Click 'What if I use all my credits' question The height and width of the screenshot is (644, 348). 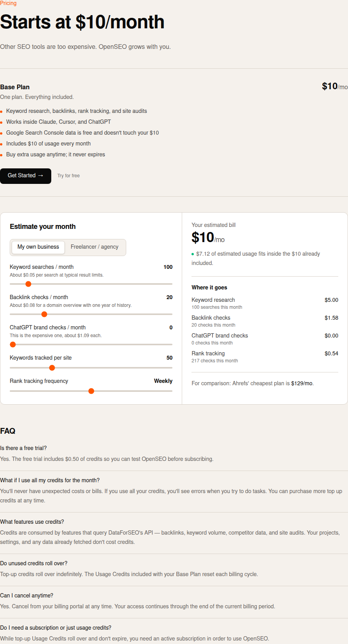(x=50, y=480)
